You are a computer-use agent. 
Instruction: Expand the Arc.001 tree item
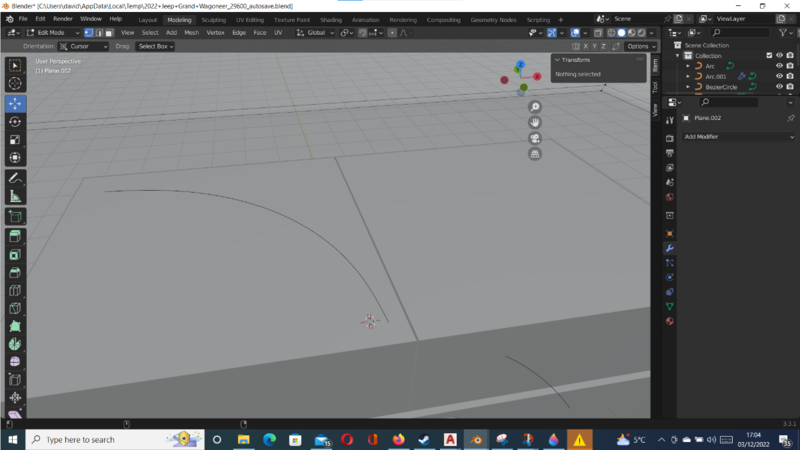coord(687,77)
